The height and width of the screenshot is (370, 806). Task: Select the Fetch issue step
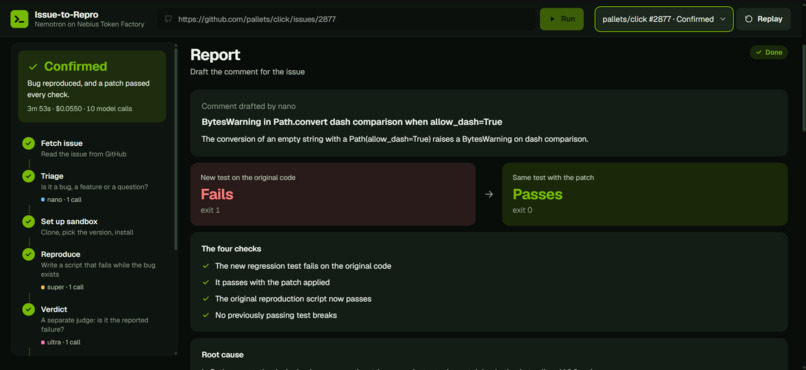click(93, 148)
